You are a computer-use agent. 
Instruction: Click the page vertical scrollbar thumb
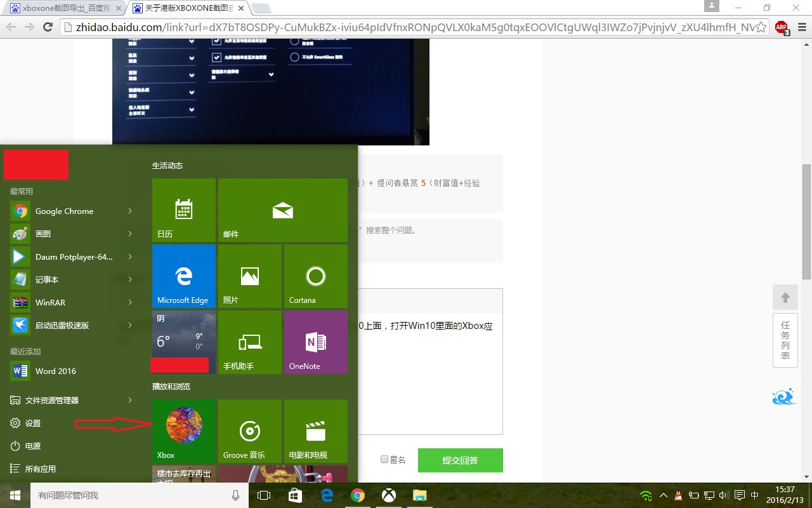806,222
